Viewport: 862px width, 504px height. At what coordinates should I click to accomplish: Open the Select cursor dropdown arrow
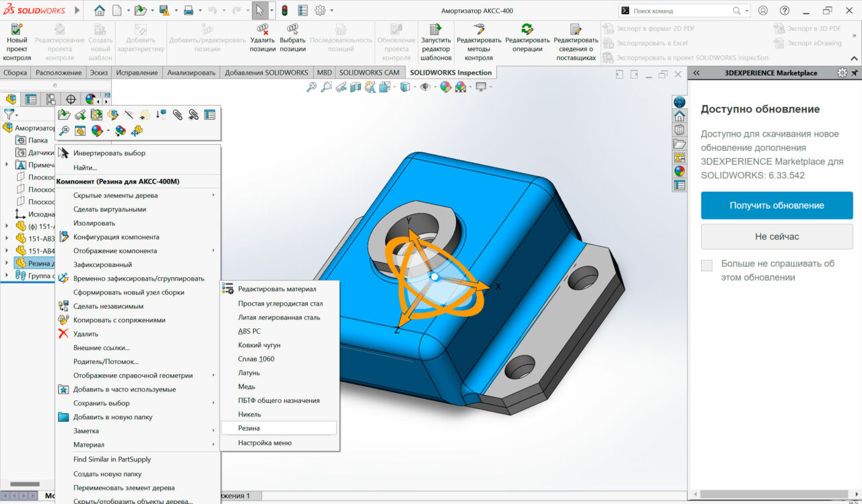[272, 11]
